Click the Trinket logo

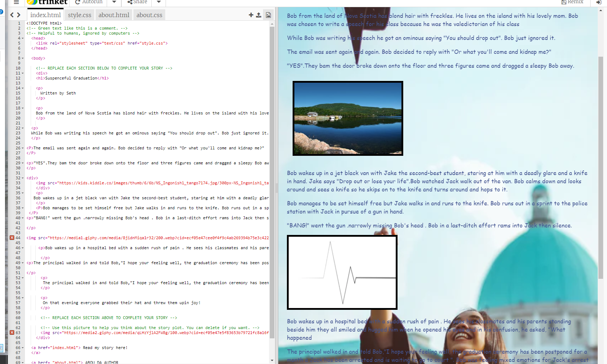pyautogui.click(x=47, y=2)
